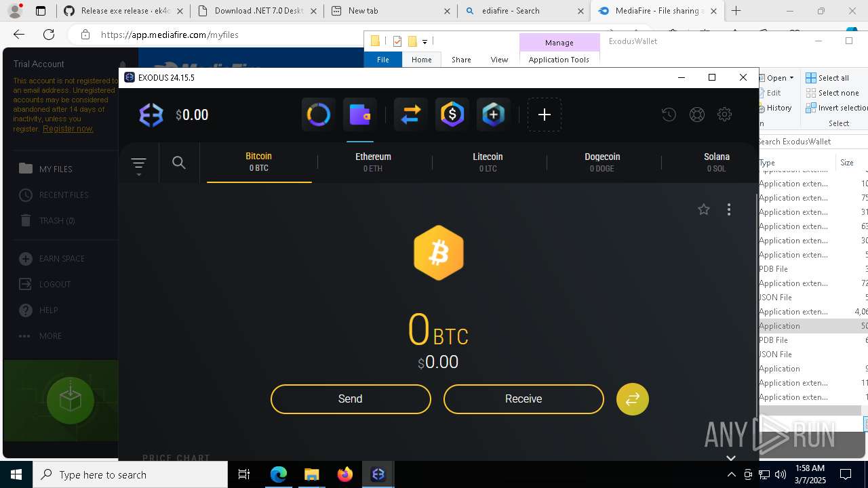Click the Register now link in MediaFire
The height and width of the screenshot is (488, 868).
pos(68,129)
